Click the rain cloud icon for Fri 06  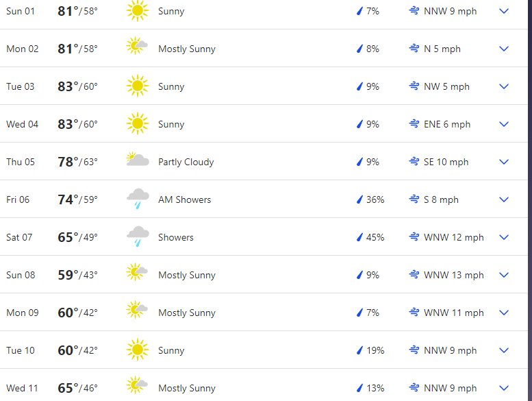tap(138, 199)
